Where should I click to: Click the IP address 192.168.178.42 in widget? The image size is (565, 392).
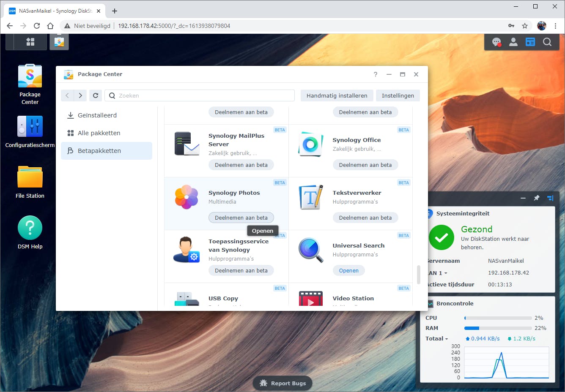[x=508, y=273]
